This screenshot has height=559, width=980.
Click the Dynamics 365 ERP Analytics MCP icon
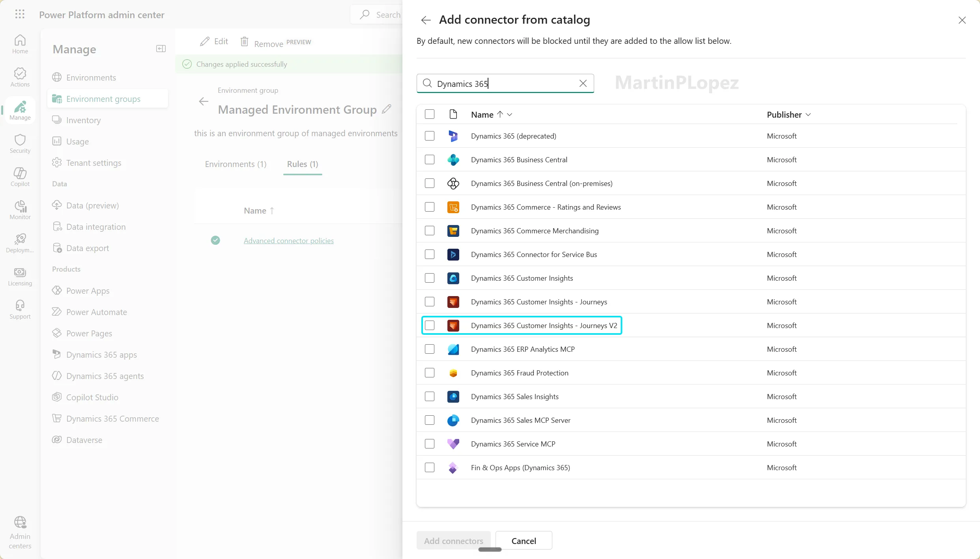click(x=453, y=349)
